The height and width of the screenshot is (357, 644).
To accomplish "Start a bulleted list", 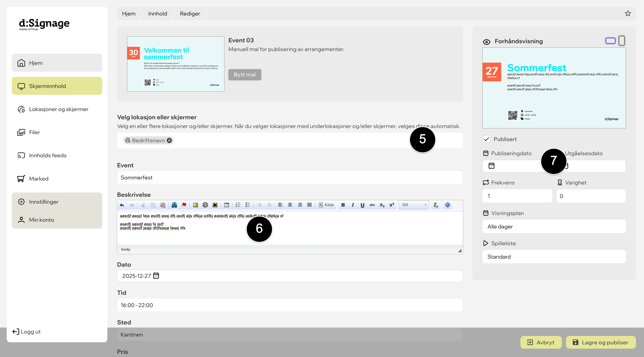I will point(248,205).
